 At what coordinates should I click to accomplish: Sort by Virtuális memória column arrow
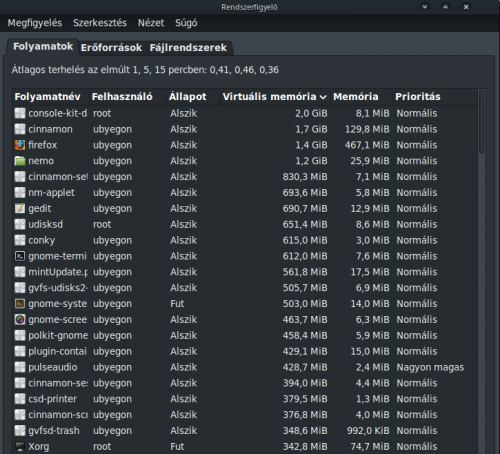coord(323,97)
